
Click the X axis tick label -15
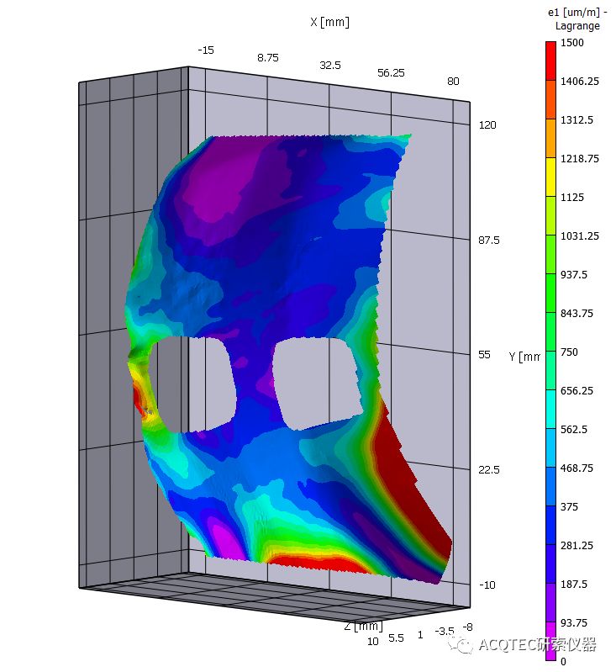coord(206,50)
